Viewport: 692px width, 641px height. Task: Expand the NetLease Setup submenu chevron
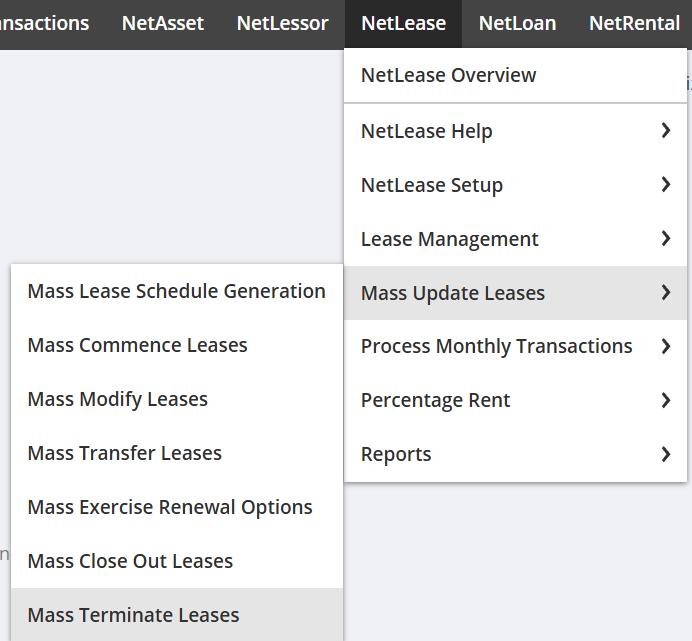tap(666, 185)
